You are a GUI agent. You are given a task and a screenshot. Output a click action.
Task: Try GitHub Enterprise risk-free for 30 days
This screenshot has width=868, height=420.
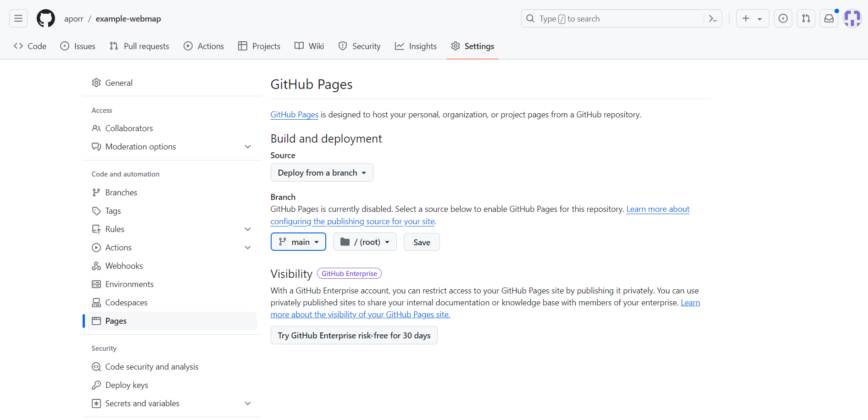coord(354,335)
